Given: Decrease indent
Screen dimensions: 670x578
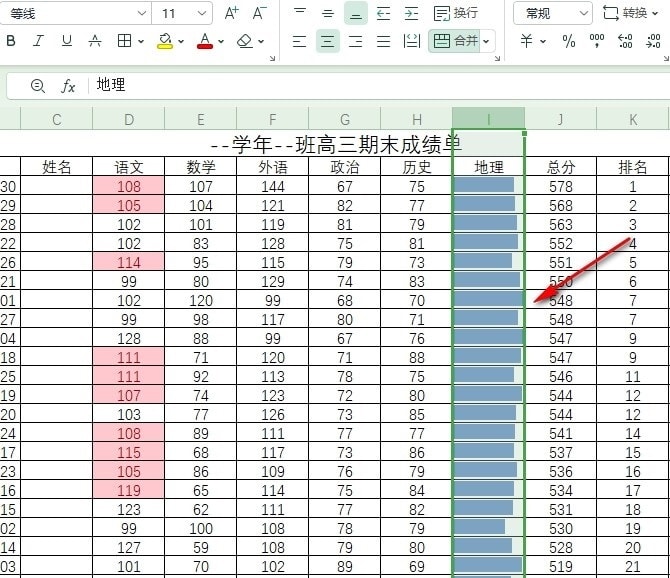Looking at the screenshot, I should coord(383,13).
